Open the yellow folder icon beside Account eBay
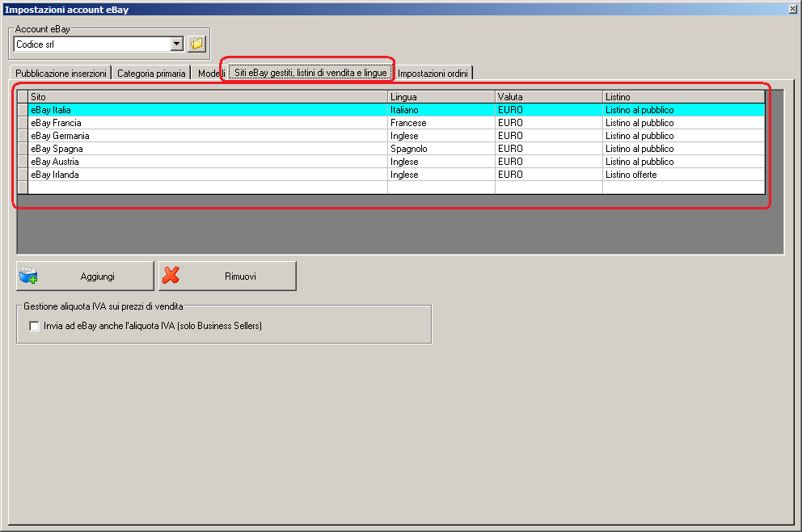Image resolution: width=802 pixels, height=532 pixels. [197, 44]
